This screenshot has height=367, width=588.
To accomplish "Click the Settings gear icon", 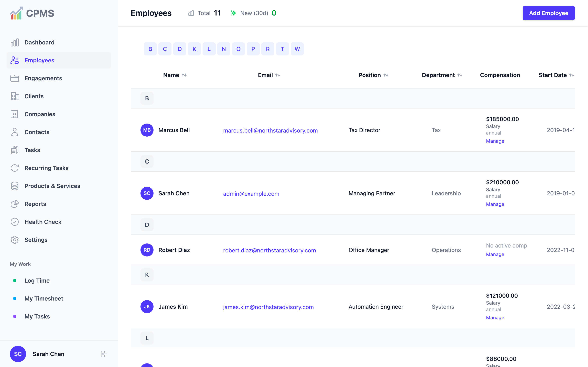I will 14,240.
